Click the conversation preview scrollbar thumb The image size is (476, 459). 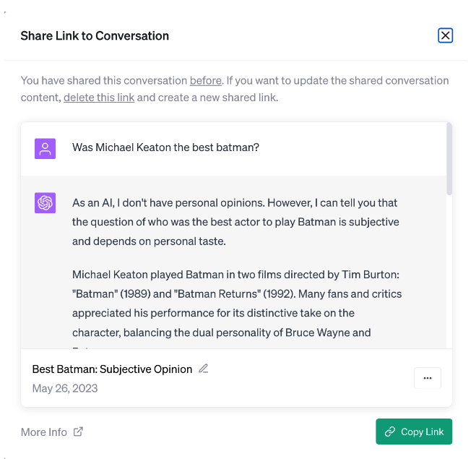(449, 158)
